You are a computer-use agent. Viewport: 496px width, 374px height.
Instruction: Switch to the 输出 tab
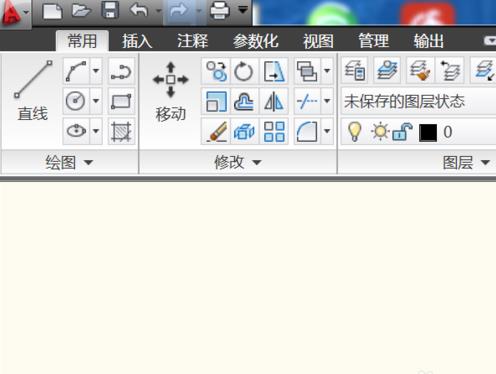click(x=429, y=41)
